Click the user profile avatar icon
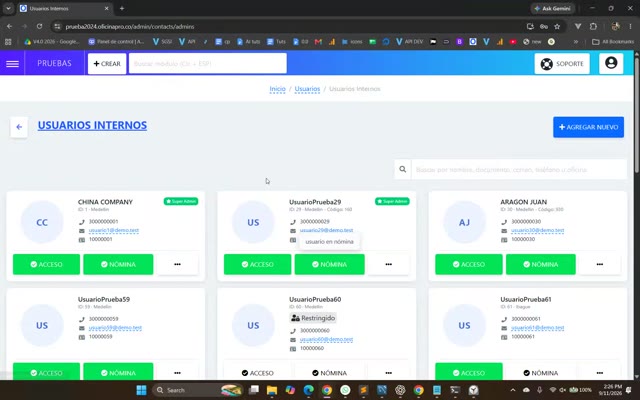Screen dimensions: 640x400 click(x=611, y=63)
